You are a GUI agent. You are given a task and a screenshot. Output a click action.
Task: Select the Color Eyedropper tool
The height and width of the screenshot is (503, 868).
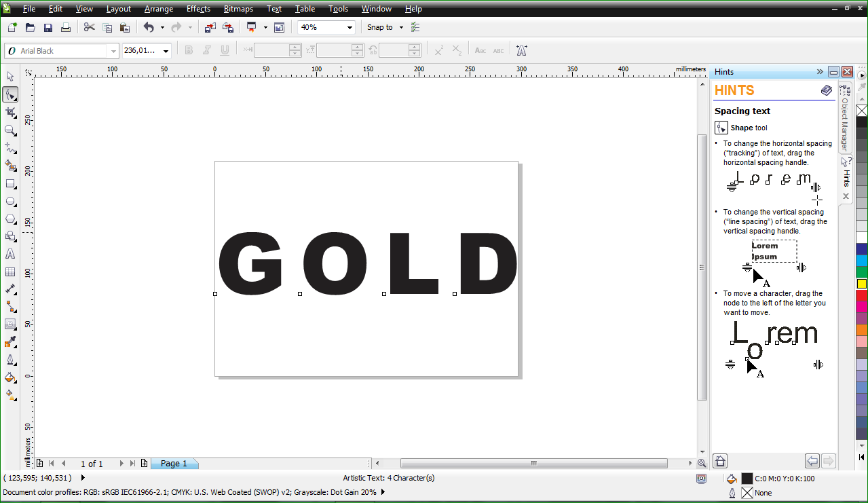[x=10, y=342]
